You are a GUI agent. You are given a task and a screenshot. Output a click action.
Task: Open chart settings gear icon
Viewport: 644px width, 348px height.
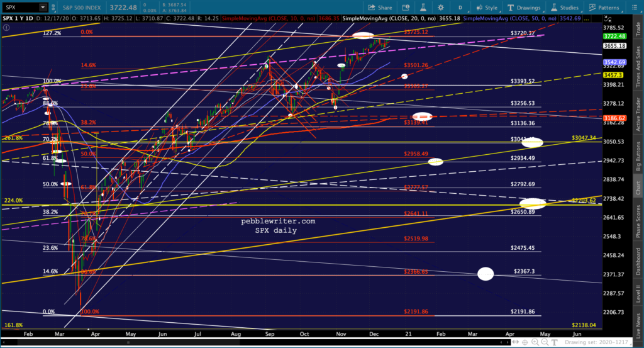pos(441,8)
